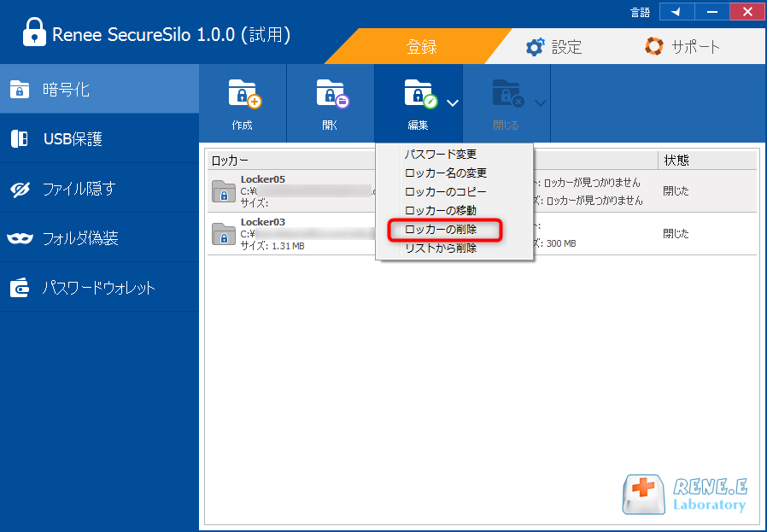Click the mask フォルダ偽装 icon
Screen dimensions: 767x532
[20, 238]
